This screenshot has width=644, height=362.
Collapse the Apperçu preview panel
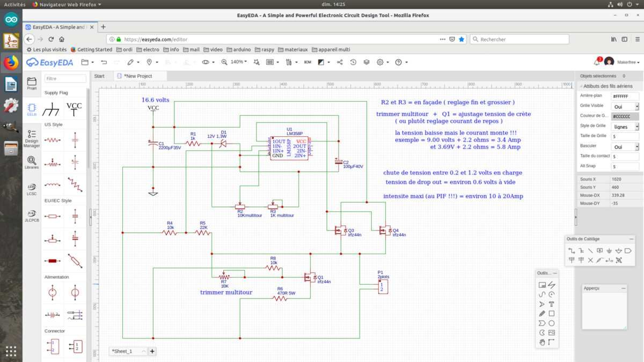(x=624, y=288)
